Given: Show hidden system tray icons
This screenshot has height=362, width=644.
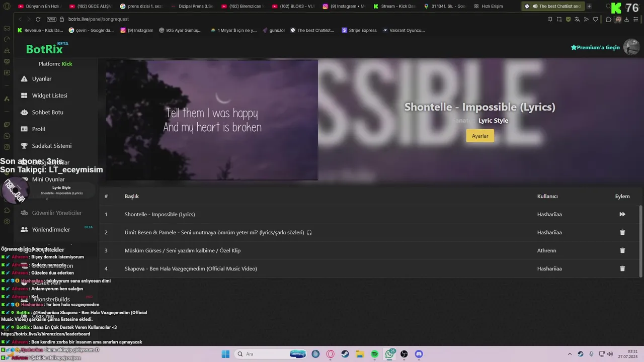Looking at the screenshot, I should [x=570, y=354].
